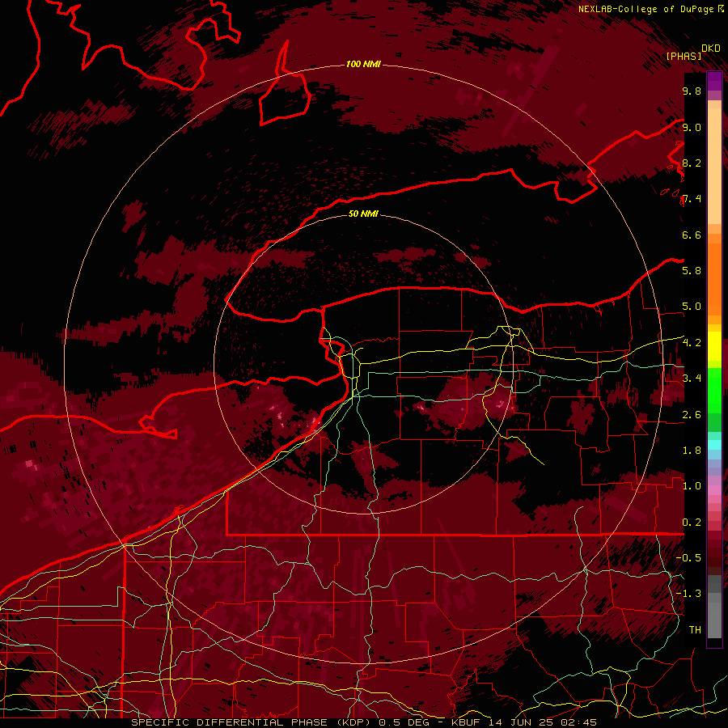Click the 6.6 scale value

click(x=692, y=235)
